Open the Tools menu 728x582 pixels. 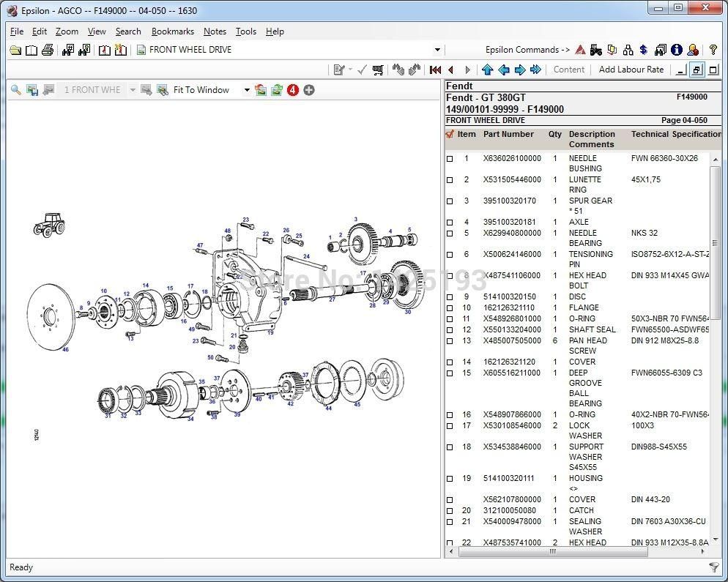pos(245,31)
